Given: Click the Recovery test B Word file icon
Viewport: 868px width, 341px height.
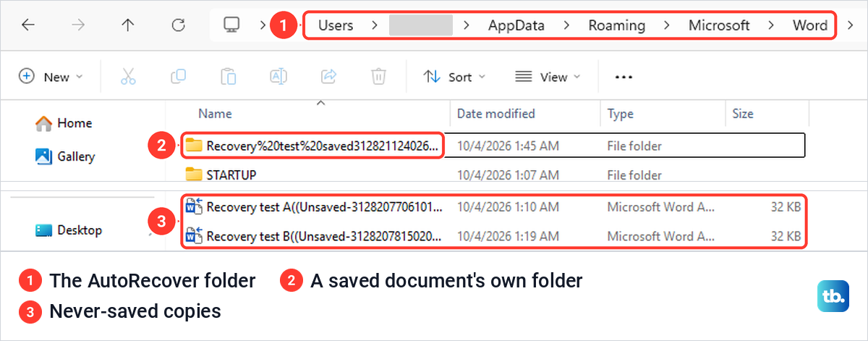Looking at the screenshot, I should (194, 236).
